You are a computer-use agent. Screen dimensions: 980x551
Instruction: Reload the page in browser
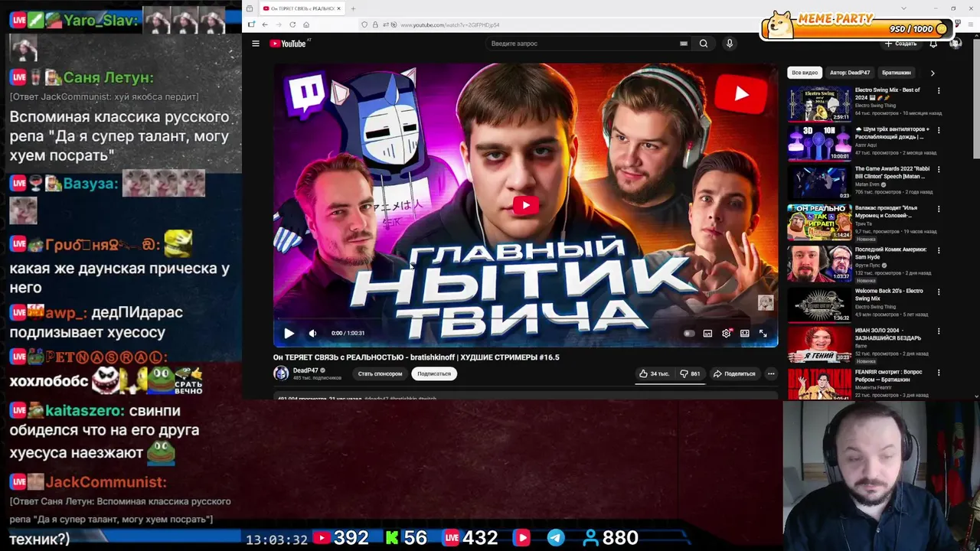click(x=292, y=24)
